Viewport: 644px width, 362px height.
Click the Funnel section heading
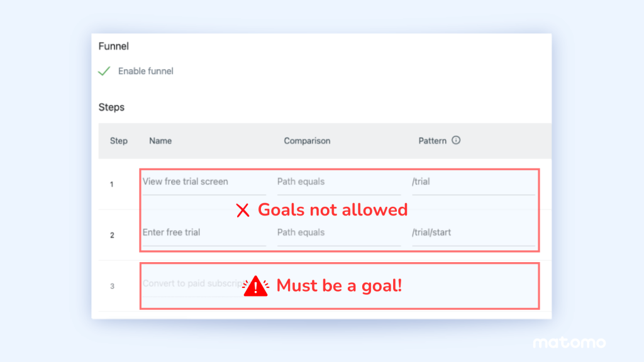(x=114, y=46)
